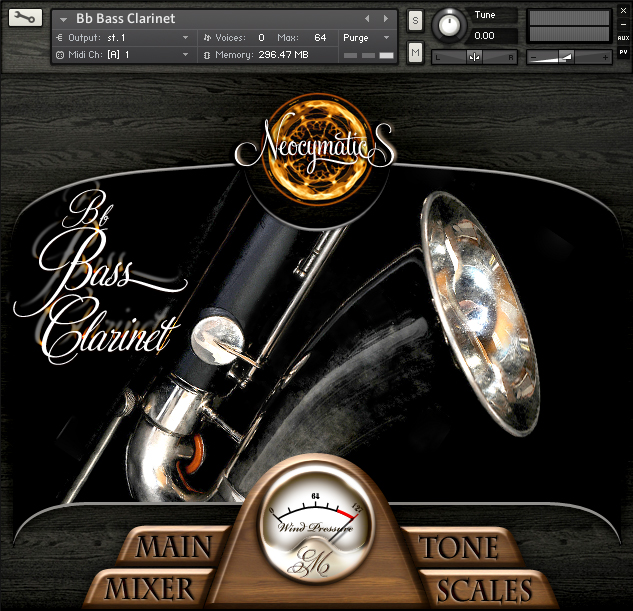
Task: Click the Max voices value 64
Action: (x=320, y=38)
